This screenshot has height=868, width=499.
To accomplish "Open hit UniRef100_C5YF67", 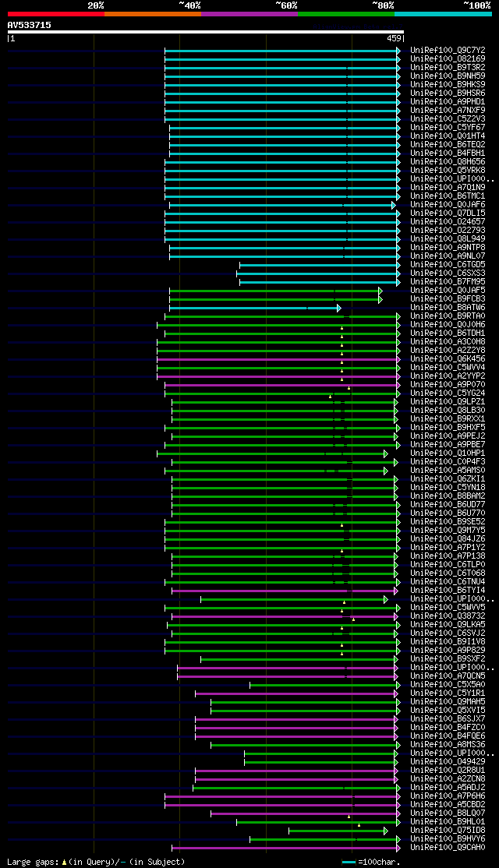I will (448, 127).
